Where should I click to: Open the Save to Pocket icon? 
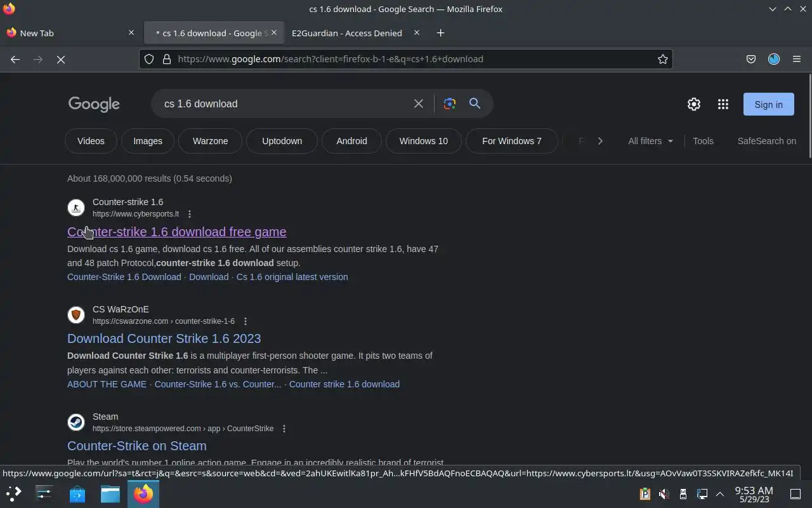click(x=751, y=59)
